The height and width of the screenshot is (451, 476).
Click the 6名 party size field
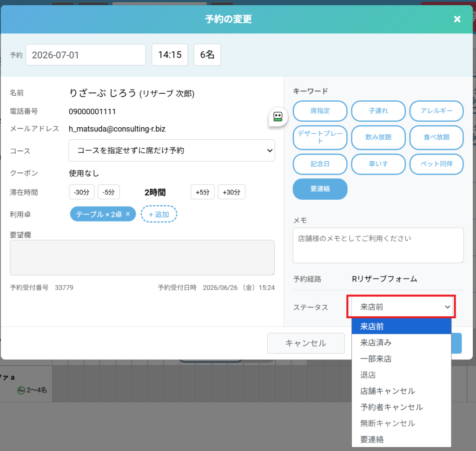[207, 55]
